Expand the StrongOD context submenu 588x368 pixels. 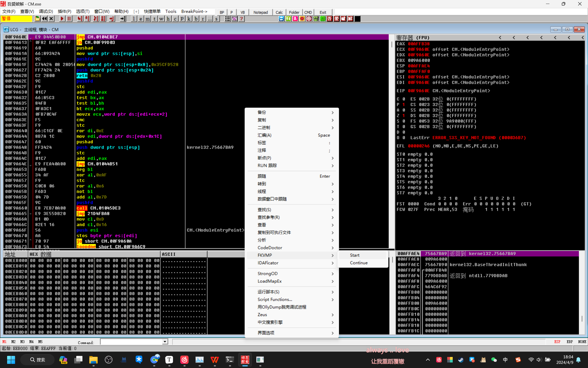click(x=291, y=273)
